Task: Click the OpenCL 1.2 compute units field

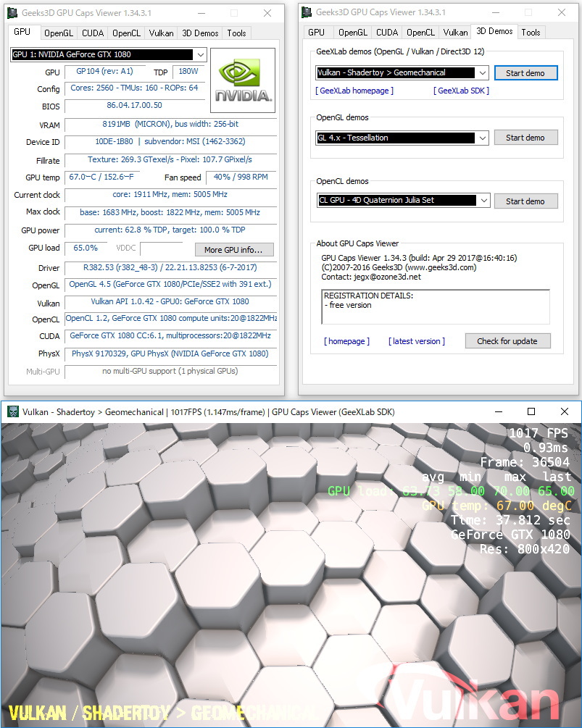Action: point(170,319)
